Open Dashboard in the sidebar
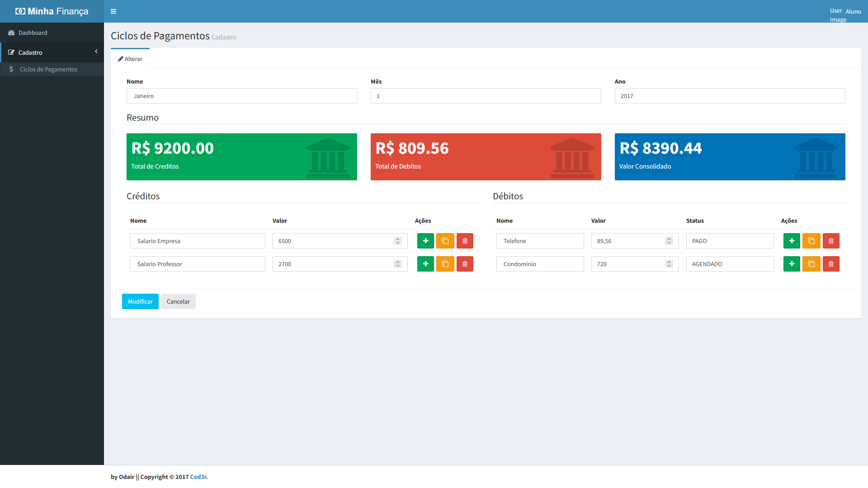The image size is (868, 488). click(33, 33)
